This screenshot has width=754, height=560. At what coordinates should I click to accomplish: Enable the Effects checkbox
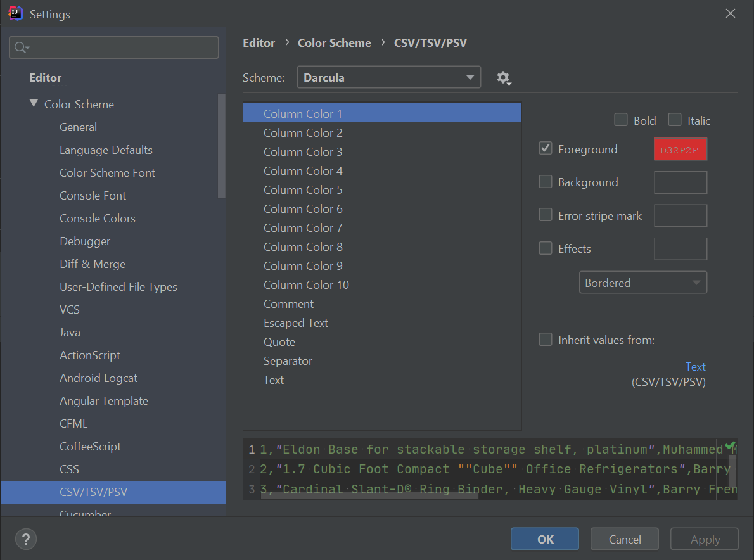[x=546, y=248]
